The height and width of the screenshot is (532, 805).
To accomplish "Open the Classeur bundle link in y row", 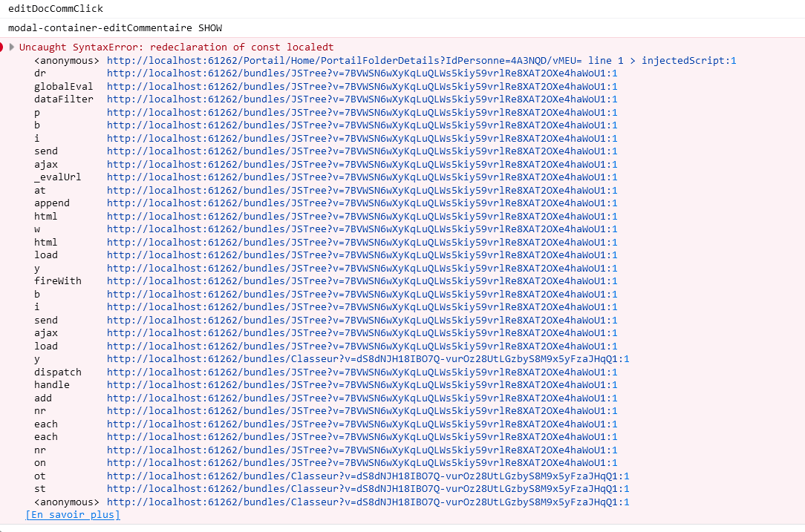I will pyautogui.click(x=368, y=359).
